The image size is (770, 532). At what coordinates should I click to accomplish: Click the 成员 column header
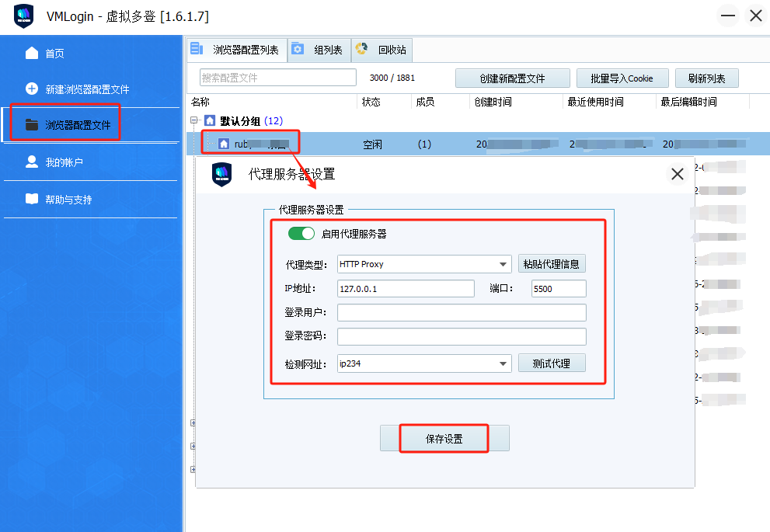tap(425, 102)
